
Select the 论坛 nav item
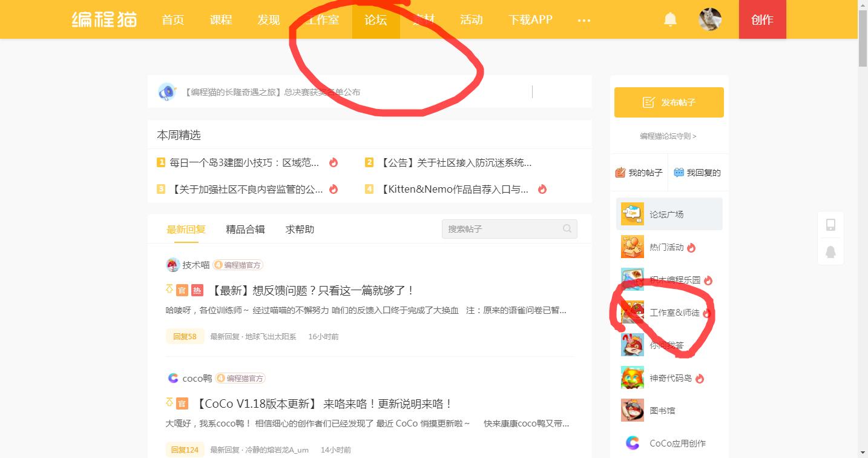point(376,19)
